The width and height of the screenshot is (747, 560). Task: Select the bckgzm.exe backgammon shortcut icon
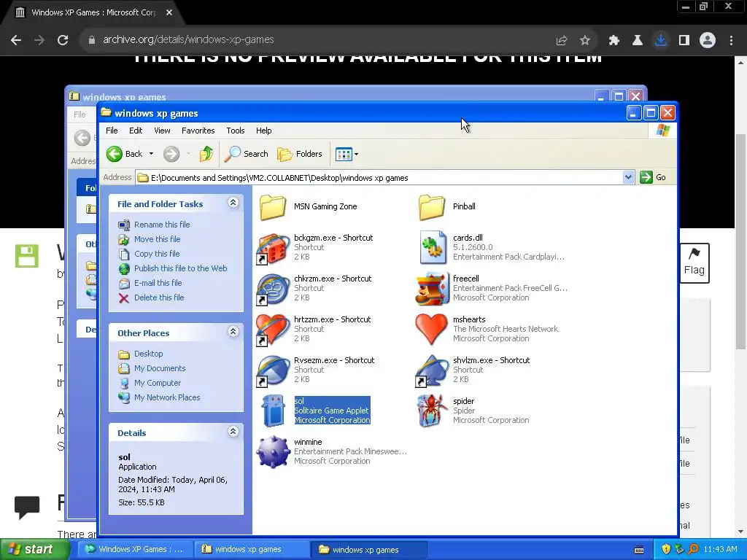pyautogui.click(x=273, y=248)
